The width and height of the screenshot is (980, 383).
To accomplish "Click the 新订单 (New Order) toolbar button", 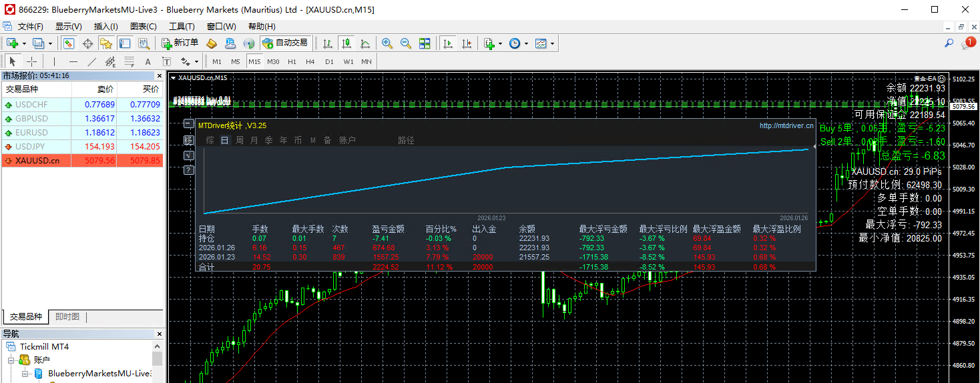I will 180,43.
